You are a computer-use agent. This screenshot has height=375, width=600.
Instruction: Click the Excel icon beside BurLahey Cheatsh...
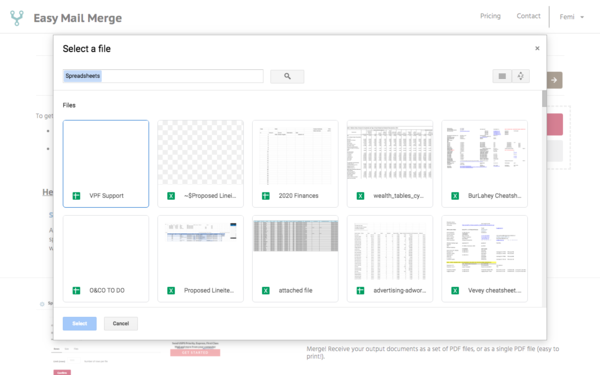455,196
